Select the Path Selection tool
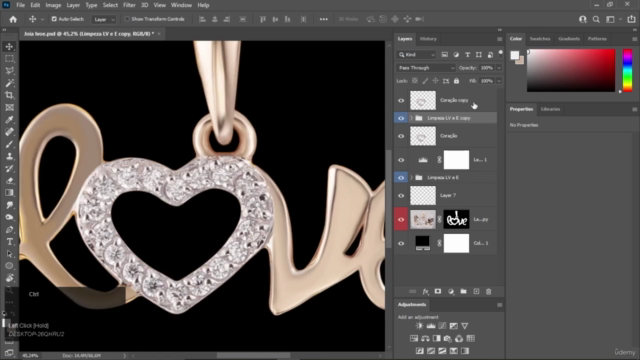The width and height of the screenshot is (640, 360). coord(9,254)
